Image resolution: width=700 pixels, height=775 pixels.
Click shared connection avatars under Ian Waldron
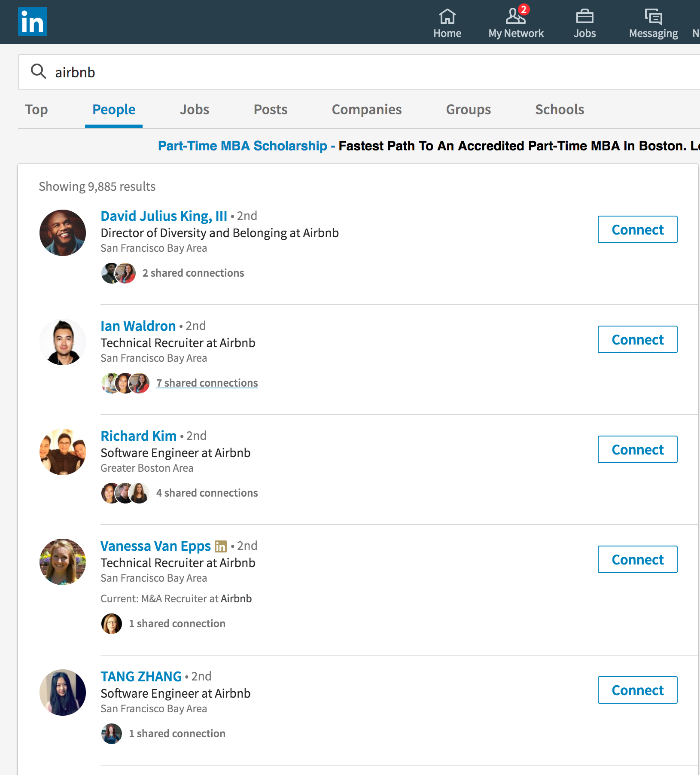tap(125, 383)
